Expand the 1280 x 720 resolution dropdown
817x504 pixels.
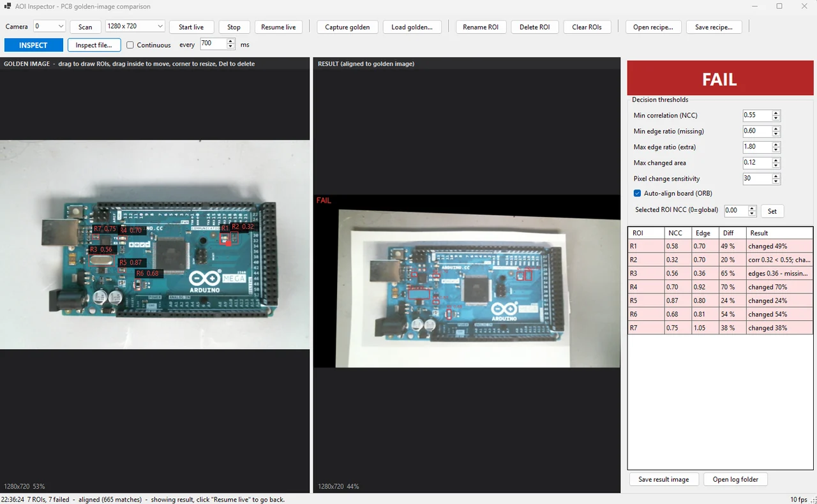tap(135, 26)
